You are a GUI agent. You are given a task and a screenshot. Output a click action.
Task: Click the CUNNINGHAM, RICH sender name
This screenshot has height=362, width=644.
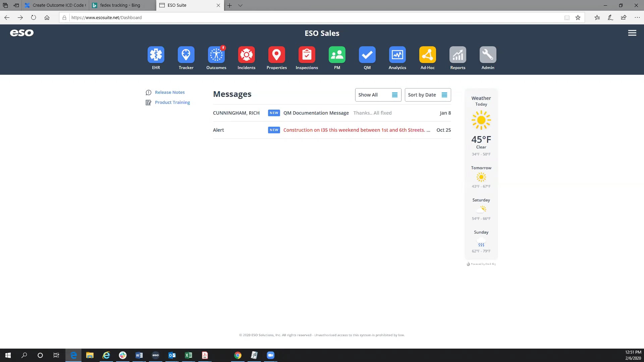point(236,113)
